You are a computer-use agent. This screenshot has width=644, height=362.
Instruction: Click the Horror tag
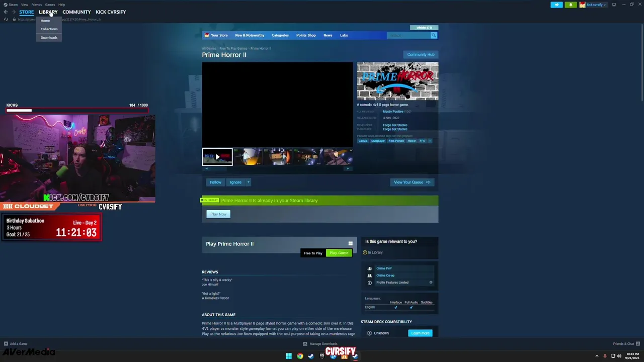pyautogui.click(x=412, y=141)
